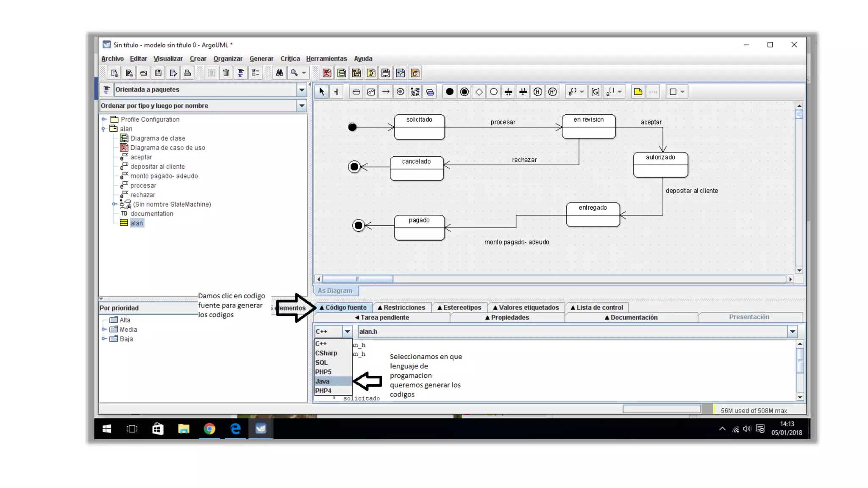
Task: Select the choice diamond tool
Action: coord(479,91)
